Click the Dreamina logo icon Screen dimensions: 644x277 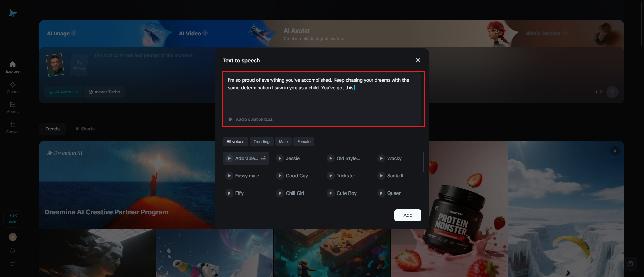coord(13,13)
